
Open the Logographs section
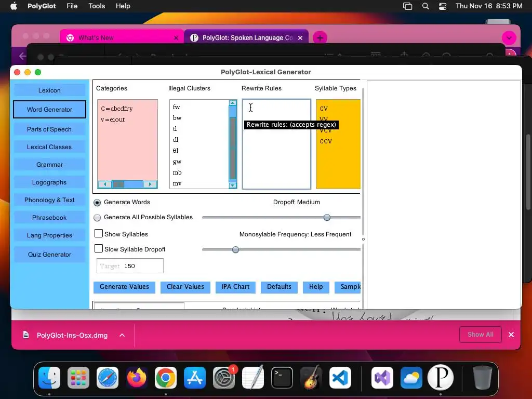(x=49, y=182)
